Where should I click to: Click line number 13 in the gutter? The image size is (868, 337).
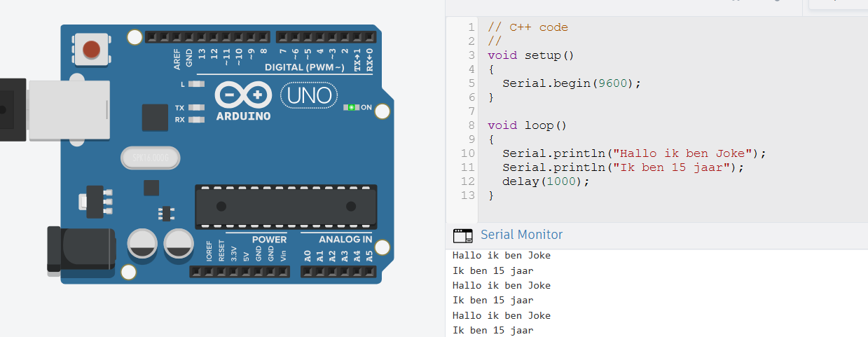468,195
